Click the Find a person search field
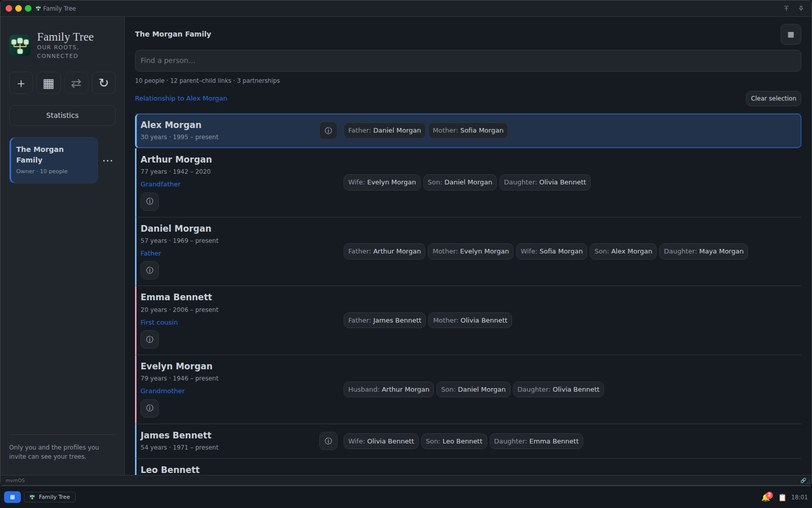 (x=468, y=60)
